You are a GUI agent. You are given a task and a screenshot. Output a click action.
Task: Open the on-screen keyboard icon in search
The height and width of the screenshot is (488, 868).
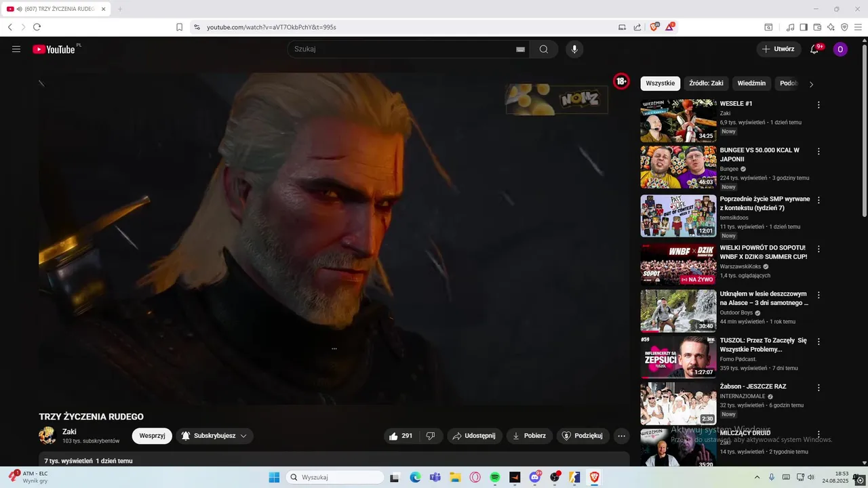pos(520,49)
